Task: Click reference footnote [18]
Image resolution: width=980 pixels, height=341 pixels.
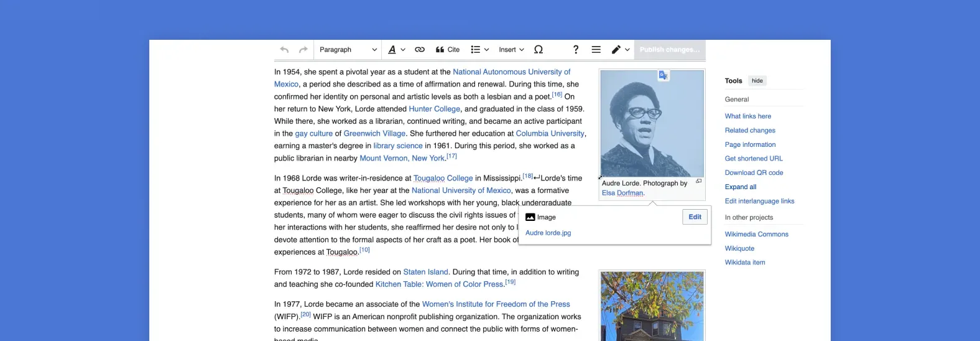Action: 528,176
